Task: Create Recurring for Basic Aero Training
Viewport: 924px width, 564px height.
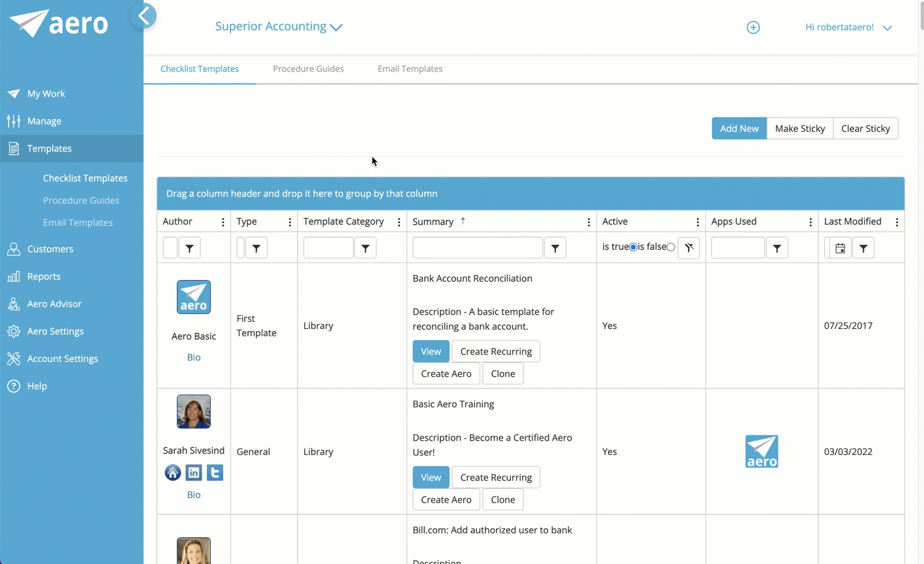Action: click(x=496, y=477)
